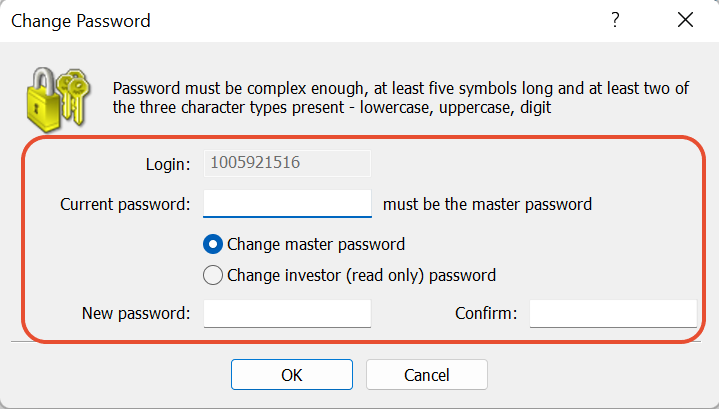Confirm the change with the OK button

pyautogui.click(x=292, y=375)
